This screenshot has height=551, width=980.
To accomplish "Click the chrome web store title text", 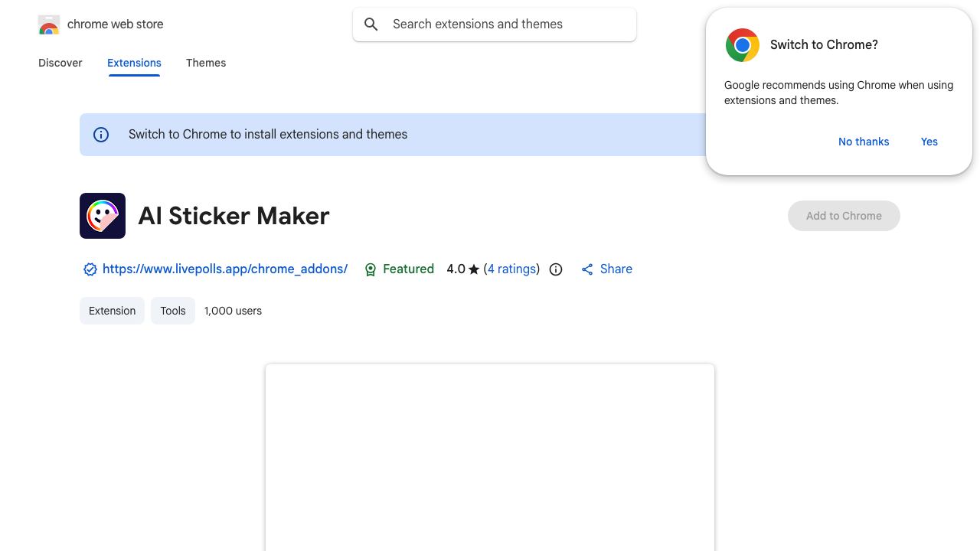I will [x=116, y=24].
